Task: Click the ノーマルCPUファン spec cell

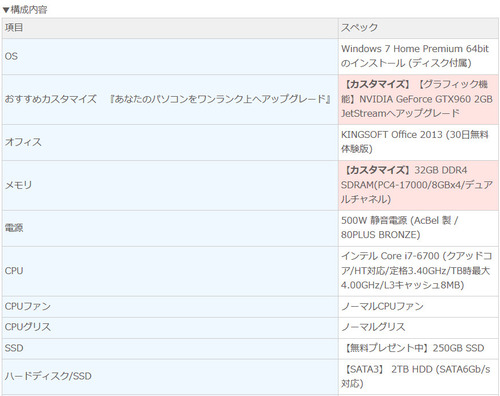Action: [x=418, y=307]
